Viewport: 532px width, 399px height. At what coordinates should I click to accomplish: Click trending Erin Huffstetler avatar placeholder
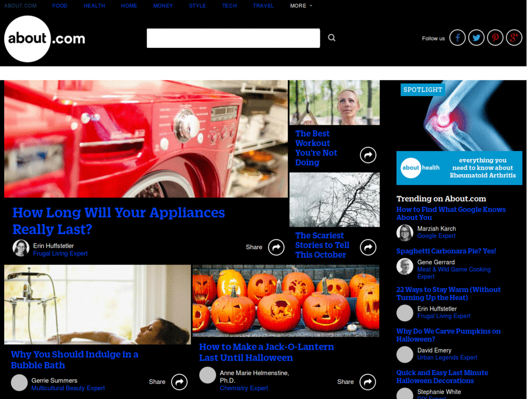pos(405,313)
